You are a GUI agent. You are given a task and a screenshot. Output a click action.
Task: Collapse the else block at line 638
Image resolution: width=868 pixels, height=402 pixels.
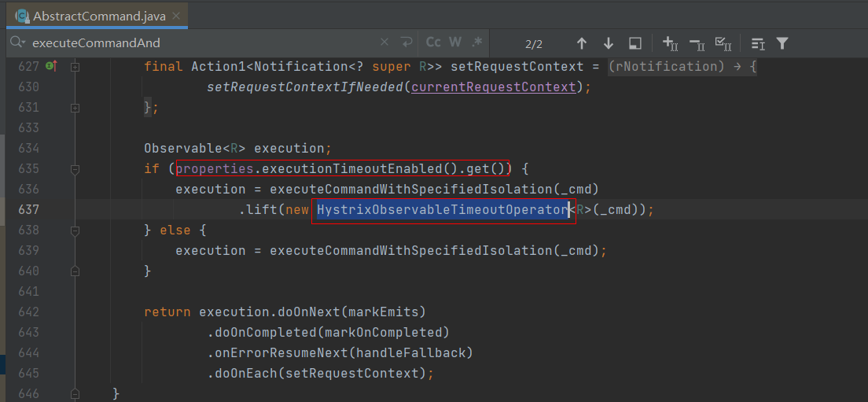tap(75, 231)
